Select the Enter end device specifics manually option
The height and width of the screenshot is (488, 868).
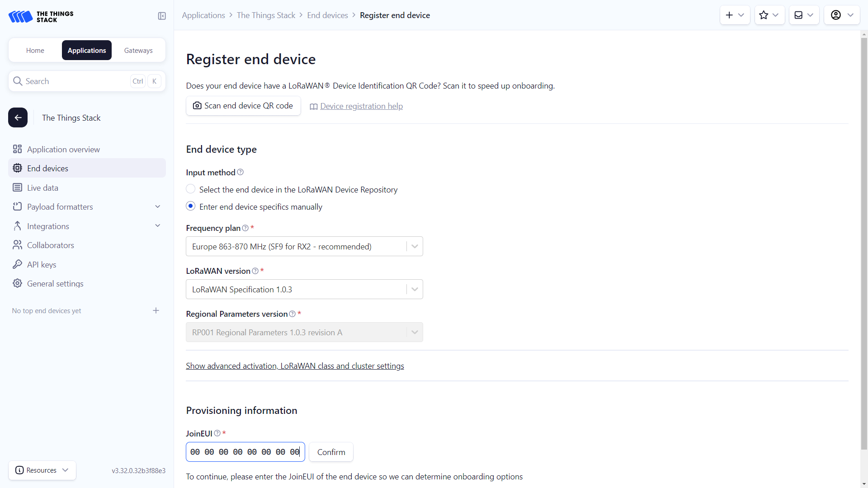pos(191,207)
